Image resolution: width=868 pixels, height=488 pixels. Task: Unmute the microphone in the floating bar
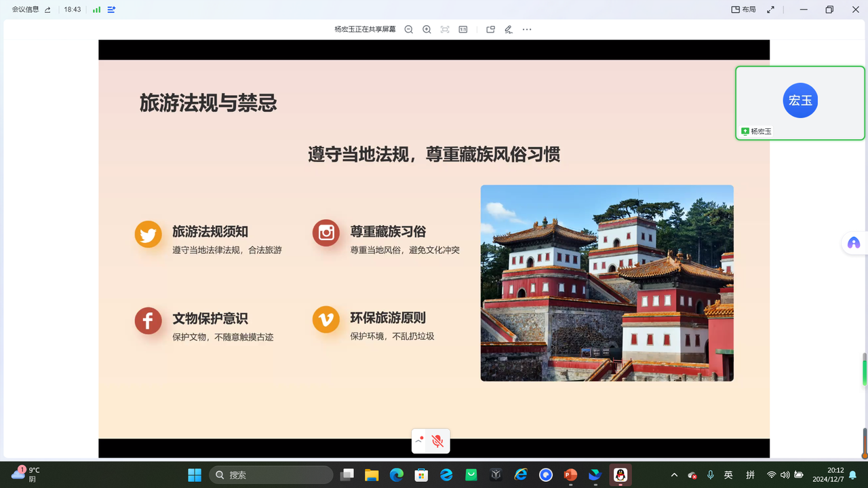pos(438,442)
